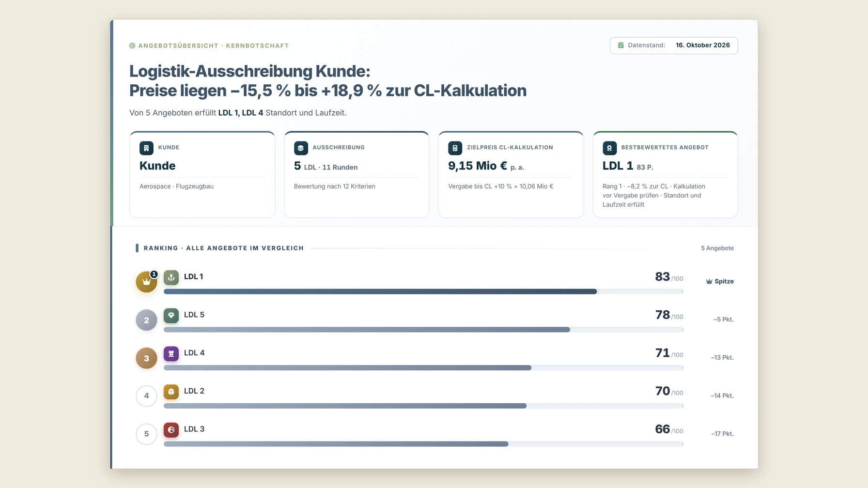The width and height of the screenshot is (868, 488).
Task: Click the "−13 Pkt." difference label
Action: point(722,358)
